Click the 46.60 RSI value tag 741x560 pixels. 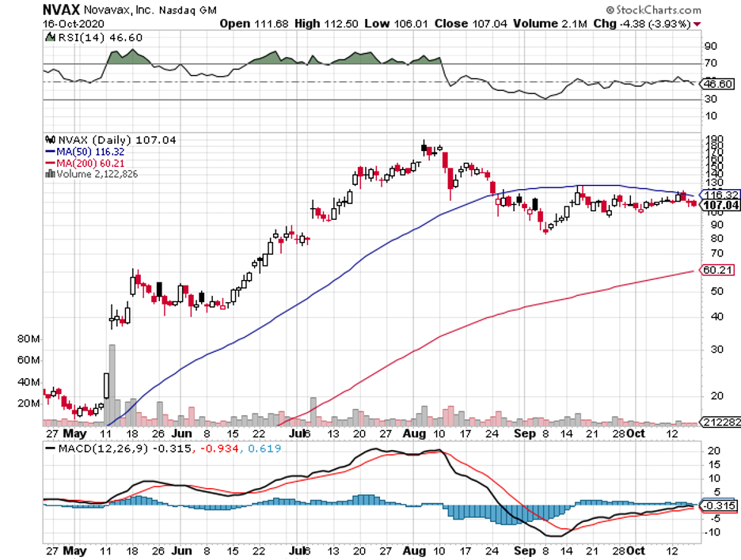pyautogui.click(x=718, y=83)
